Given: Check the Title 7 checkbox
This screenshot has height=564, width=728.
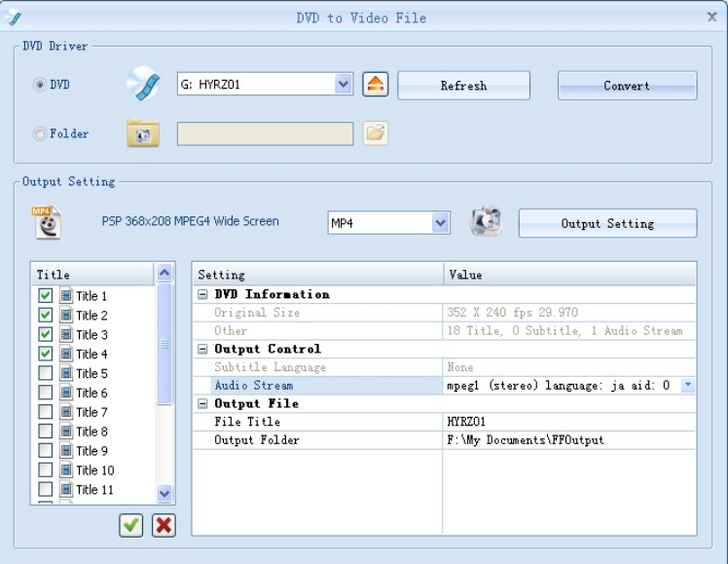Looking at the screenshot, I should coord(45,412).
